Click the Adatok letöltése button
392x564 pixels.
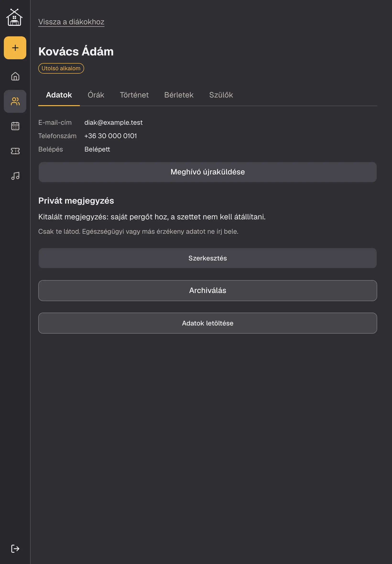(x=207, y=323)
